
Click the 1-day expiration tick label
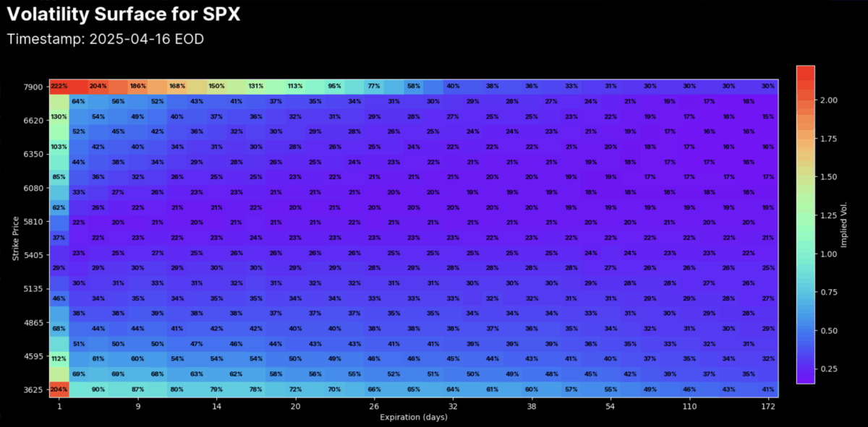tap(60, 406)
